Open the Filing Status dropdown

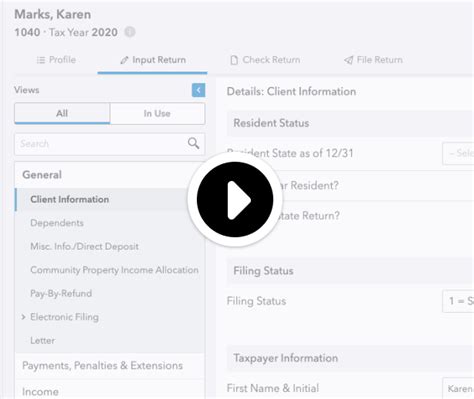point(458,301)
